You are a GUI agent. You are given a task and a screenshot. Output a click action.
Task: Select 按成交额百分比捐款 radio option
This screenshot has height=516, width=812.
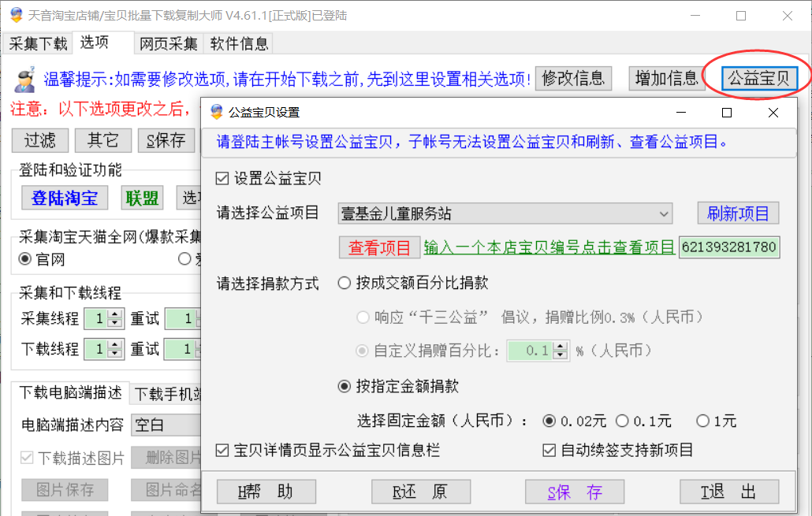point(345,283)
